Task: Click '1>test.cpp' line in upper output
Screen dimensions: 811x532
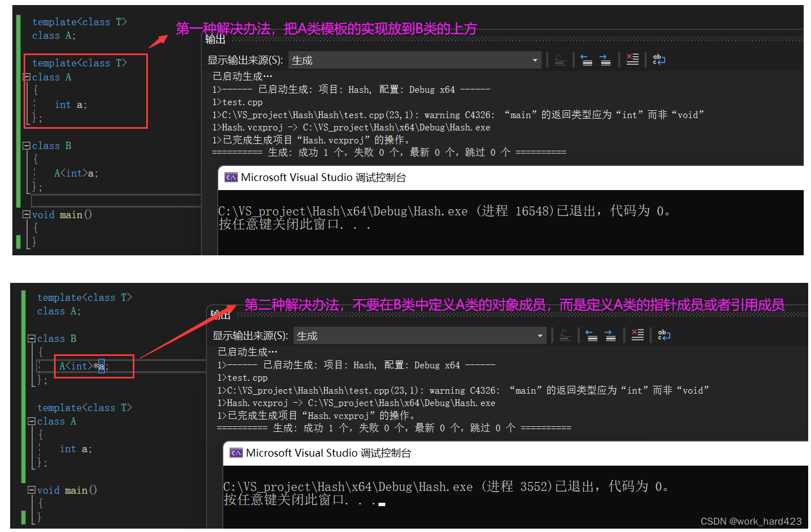Action: click(x=237, y=102)
